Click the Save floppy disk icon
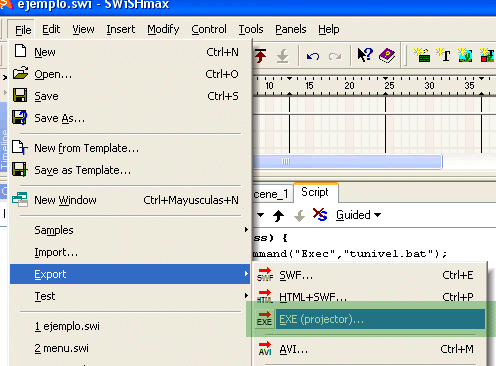The height and width of the screenshot is (366, 496). point(20,95)
